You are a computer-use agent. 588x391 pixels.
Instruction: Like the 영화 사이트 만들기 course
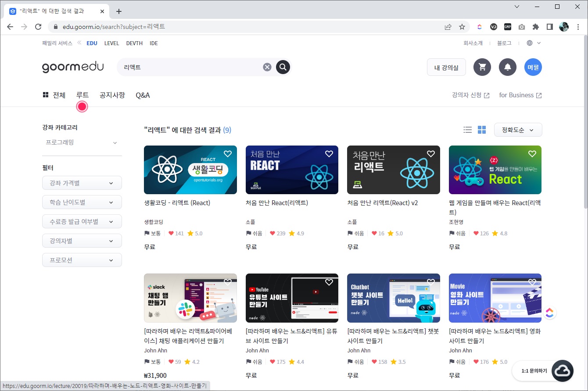click(532, 282)
